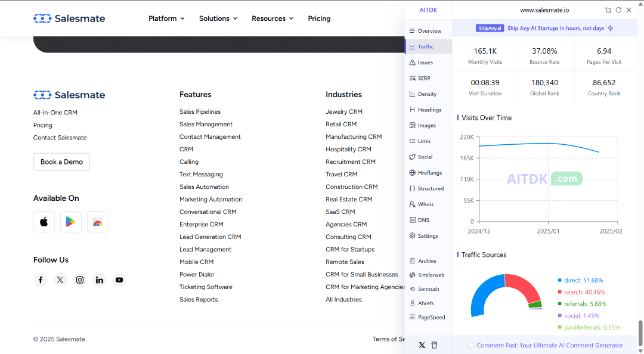Viewport: 644px width, 354px height.
Task: Click the trash icon at AITDK panel bottom
Action: point(434,346)
